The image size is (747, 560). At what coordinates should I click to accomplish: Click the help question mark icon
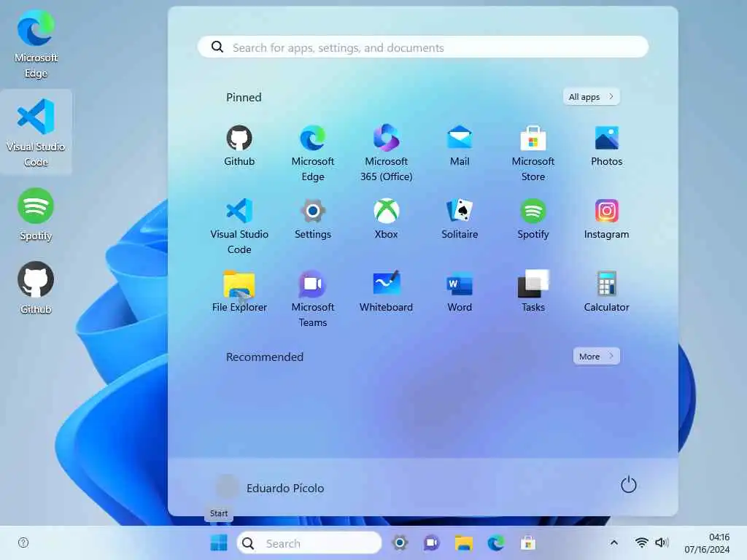click(23, 542)
